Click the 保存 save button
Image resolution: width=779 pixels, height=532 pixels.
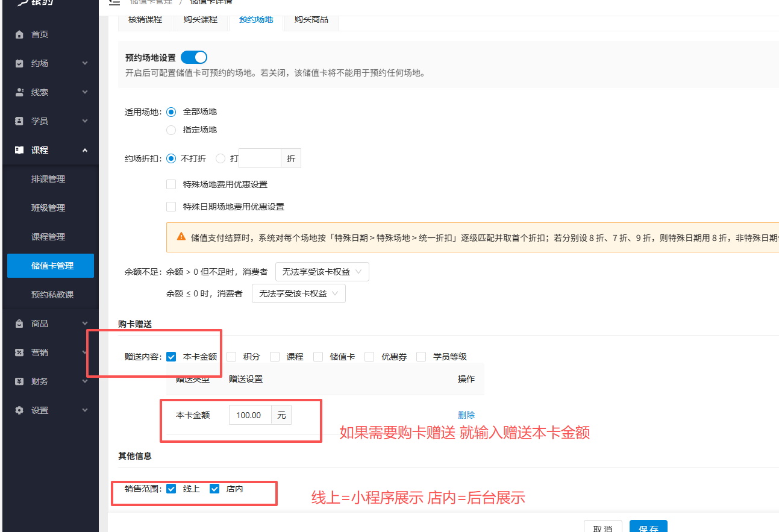[648, 528]
